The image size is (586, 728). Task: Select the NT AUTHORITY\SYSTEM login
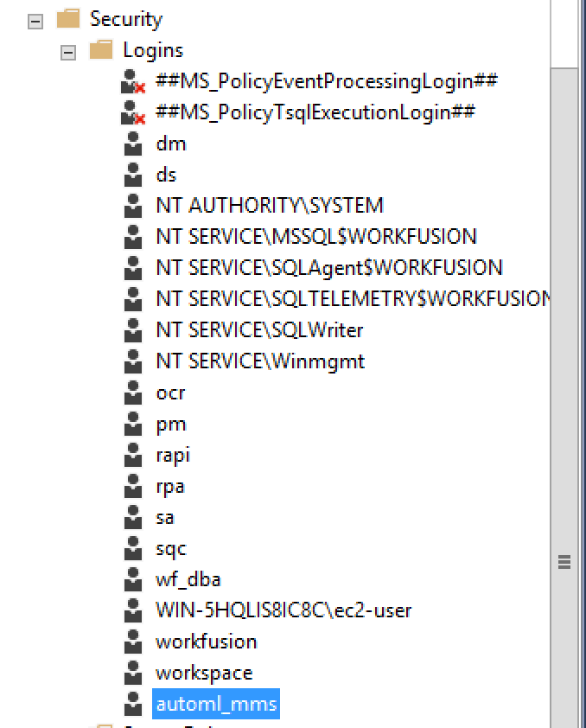pos(270,206)
